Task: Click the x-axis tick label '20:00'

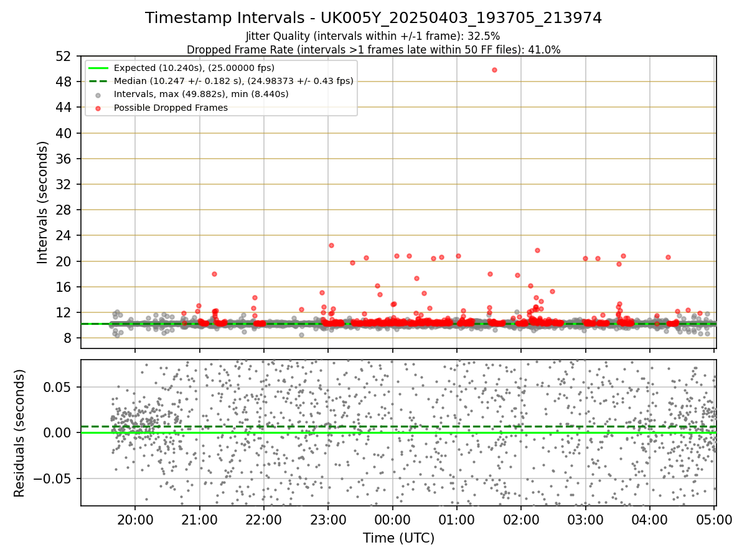Action: tap(135, 520)
